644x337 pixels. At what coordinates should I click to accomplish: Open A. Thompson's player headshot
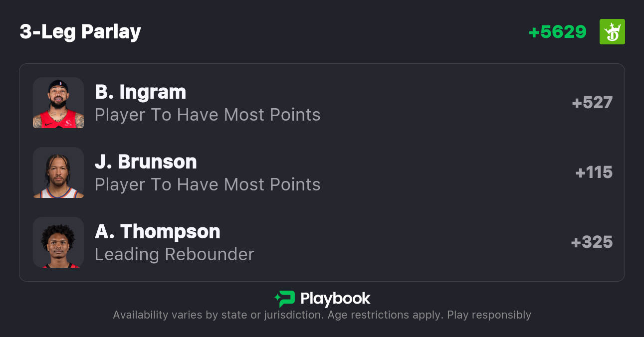pos(58,242)
